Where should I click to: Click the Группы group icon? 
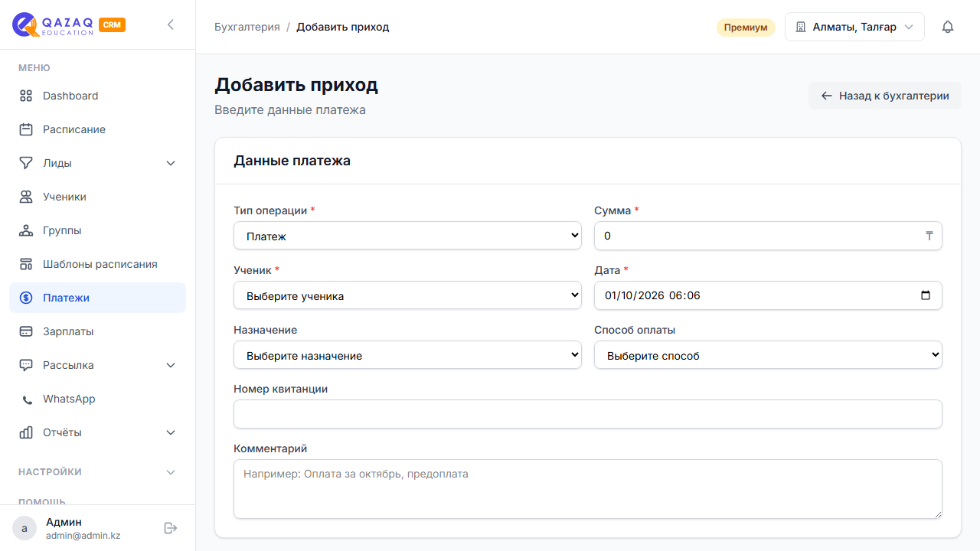[x=26, y=230]
